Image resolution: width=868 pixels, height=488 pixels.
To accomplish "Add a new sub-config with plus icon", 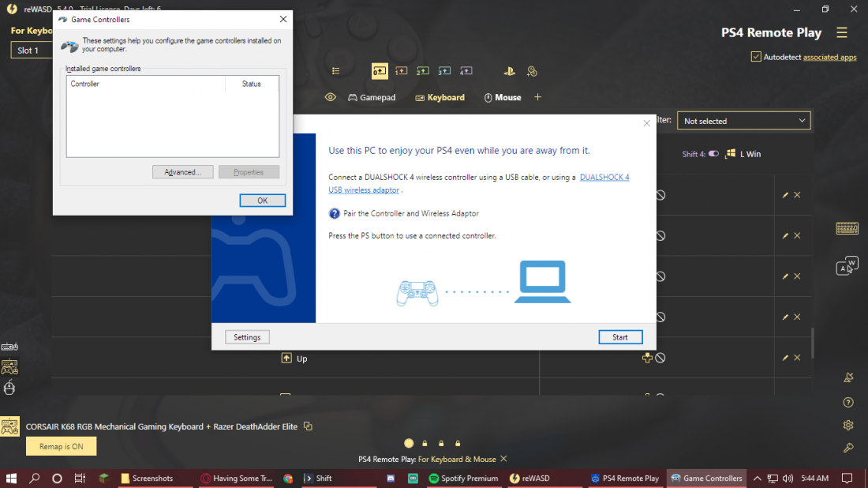I will click(537, 97).
